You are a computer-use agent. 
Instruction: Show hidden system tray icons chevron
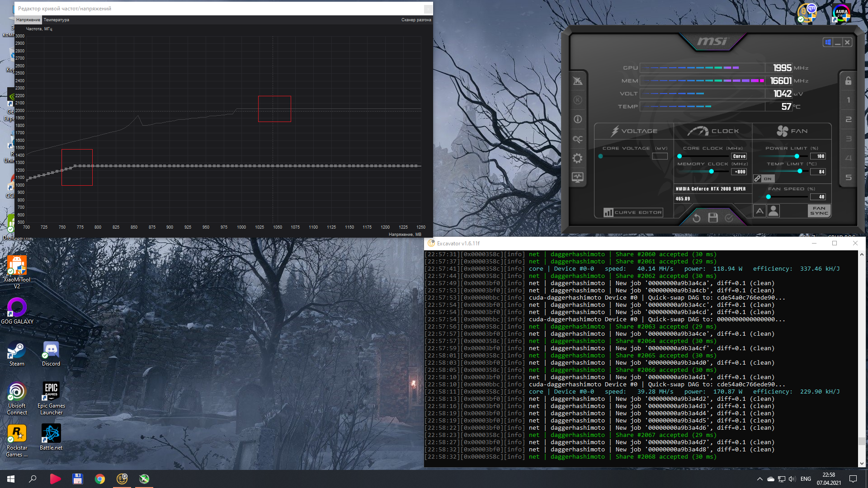[759, 479]
